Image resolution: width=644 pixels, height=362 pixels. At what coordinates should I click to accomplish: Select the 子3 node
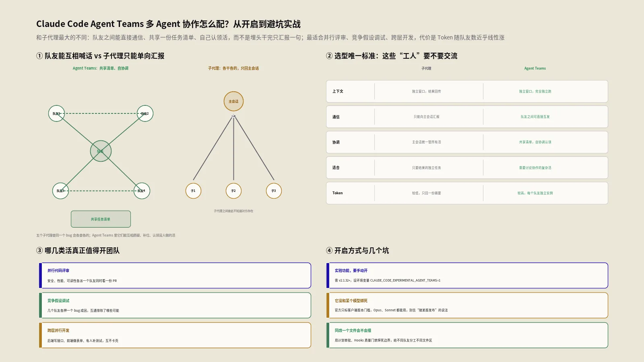274,191
